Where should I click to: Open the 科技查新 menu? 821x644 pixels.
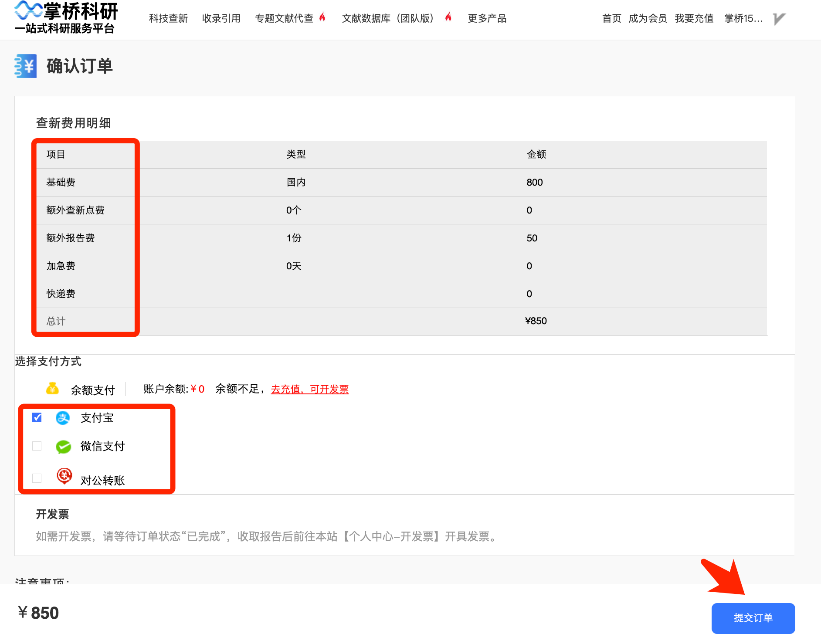(168, 18)
